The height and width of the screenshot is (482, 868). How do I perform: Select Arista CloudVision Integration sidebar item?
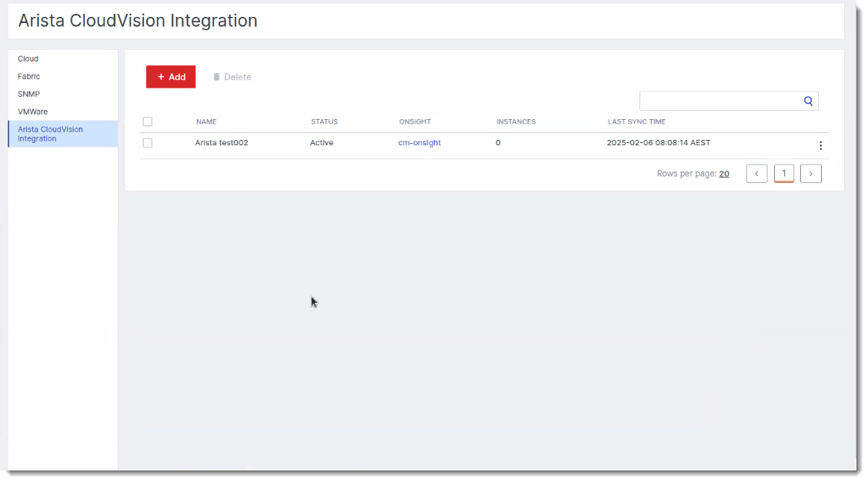pyautogui.click(x=62, y=134)
